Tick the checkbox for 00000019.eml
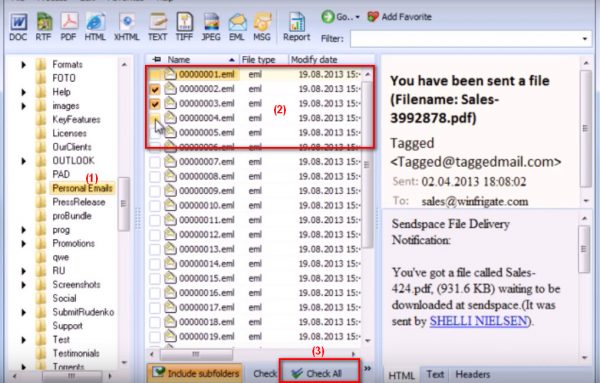 [155, 336]
